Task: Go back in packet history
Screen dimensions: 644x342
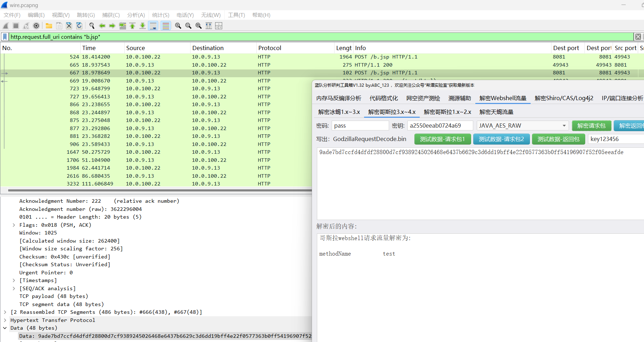Action: (x=102, y=26)
